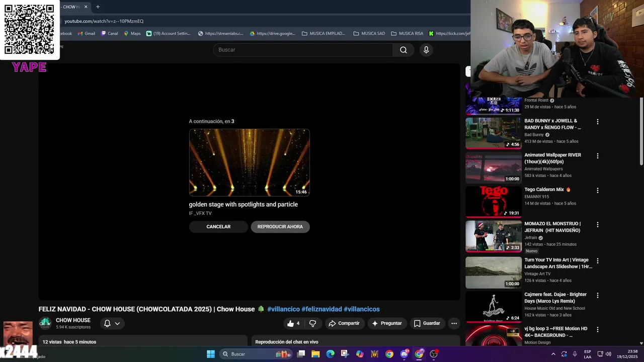The height and width of the screenshot is (362, 644).
Task: Open the streamlabs bookmark
Action: point(220,34)
